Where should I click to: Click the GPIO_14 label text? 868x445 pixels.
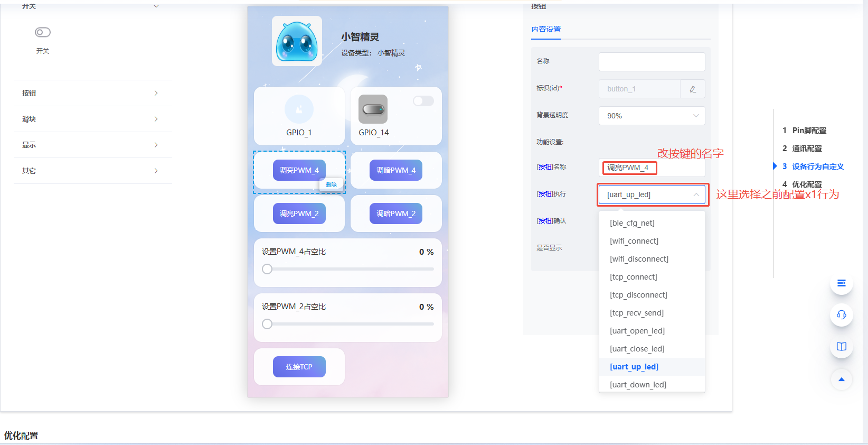click(x=374, y=133)
